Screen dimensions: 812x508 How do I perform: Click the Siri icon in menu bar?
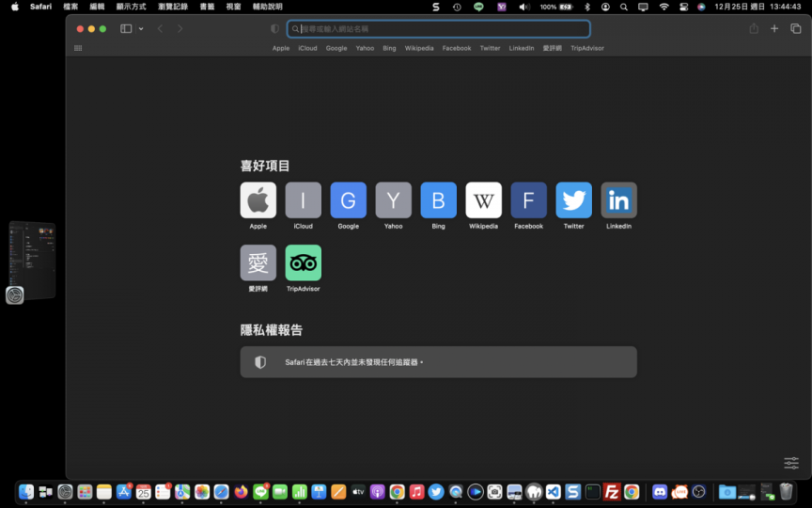[x=701, y=7]
